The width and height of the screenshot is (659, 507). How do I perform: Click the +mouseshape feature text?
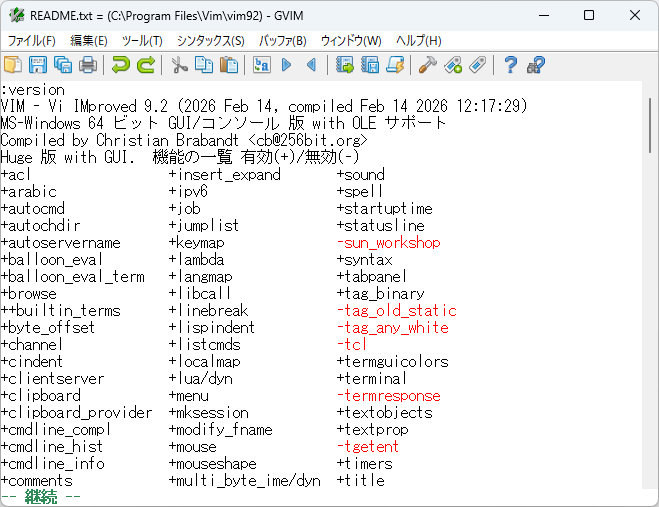pyautogui.click(x=213, y=464)
